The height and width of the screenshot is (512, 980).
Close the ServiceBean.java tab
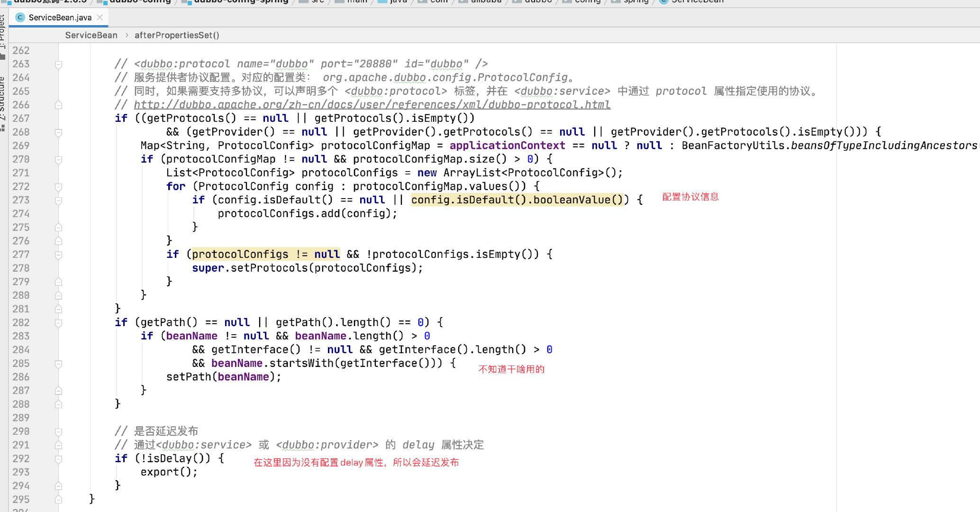[x=100, y=18]
